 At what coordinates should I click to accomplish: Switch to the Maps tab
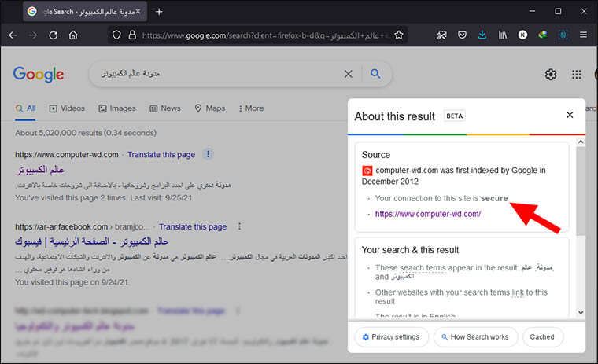210,108
